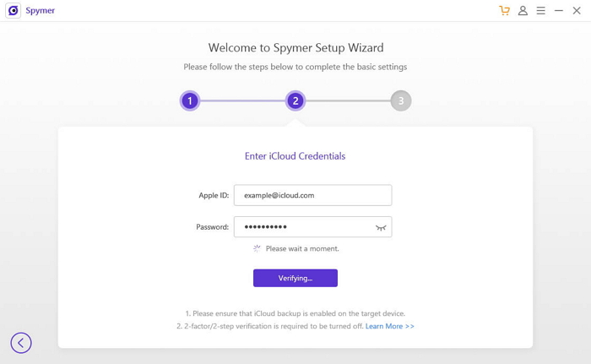The width and height of the screenshot is (591, 364).
Task: Click the progress line between steps 2 and 3
Action: coord(348,101)
